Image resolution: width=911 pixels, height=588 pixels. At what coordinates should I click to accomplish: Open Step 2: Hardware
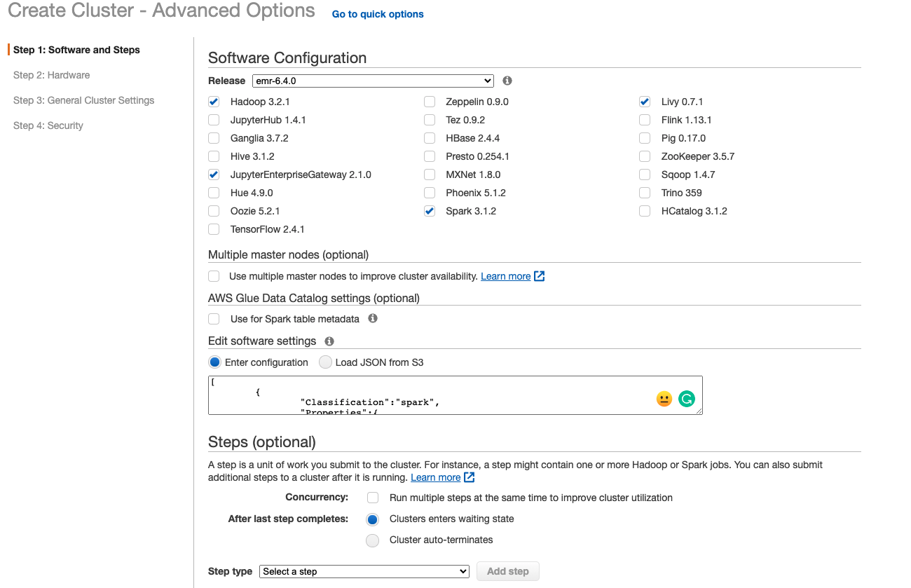coord(51,75)
